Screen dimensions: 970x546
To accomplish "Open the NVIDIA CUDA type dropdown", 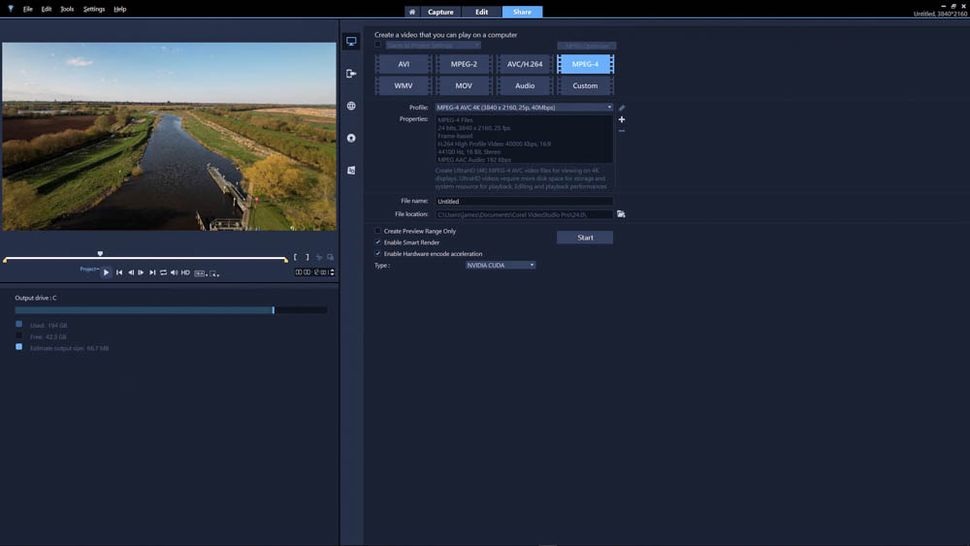I will click(x=500, y=265).
